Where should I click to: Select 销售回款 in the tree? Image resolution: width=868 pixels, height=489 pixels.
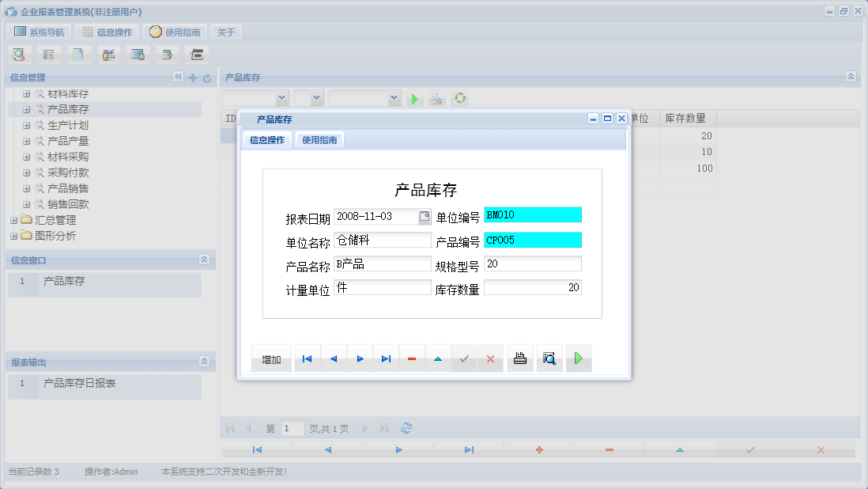point(67,204)
